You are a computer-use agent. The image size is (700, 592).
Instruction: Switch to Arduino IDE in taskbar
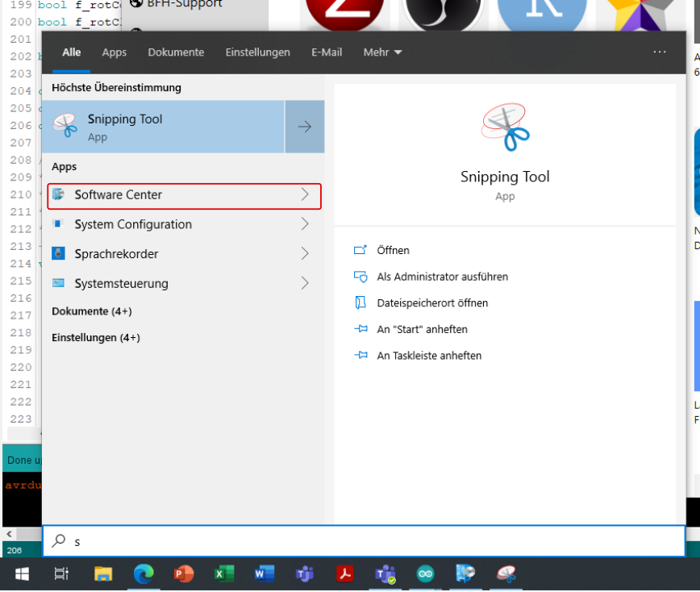(426, 574)
